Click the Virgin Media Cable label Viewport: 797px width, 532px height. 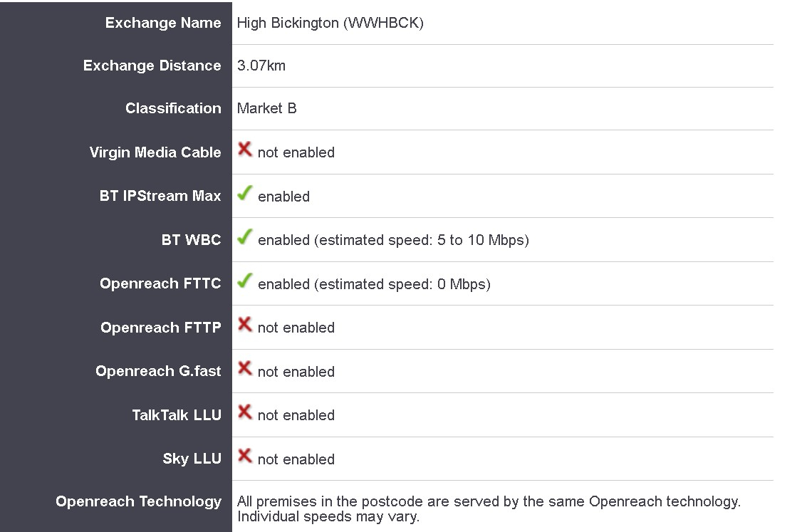pyautogui.click(x=155, y=152)
